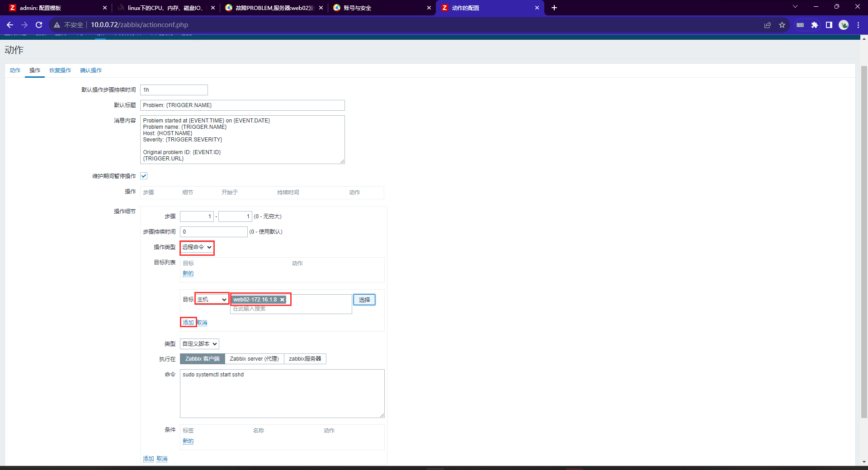Open the 目标 主机 dropdown
Screen dimensions: 868x470
(x=212, y=300)
